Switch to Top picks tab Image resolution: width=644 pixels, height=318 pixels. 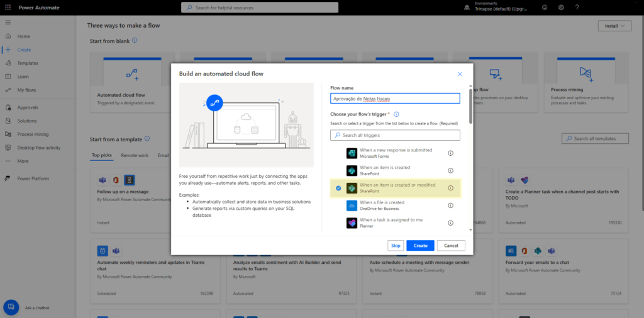(x=101, y=155)
